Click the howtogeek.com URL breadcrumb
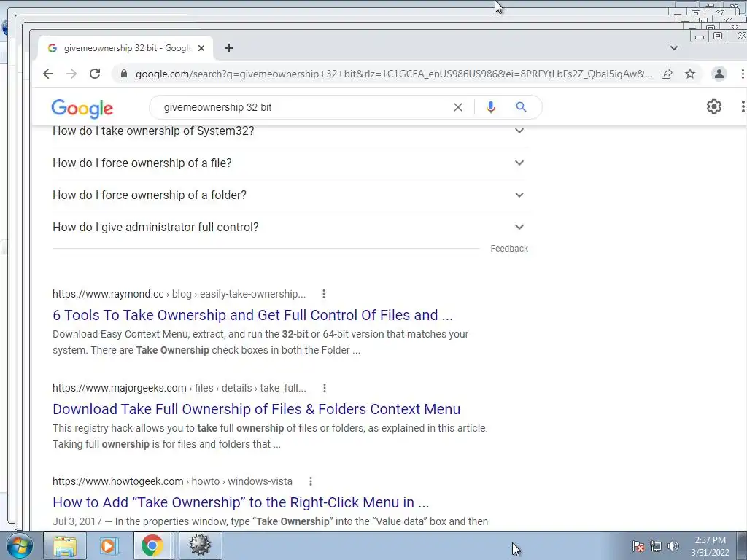This screenshot has width=747, height=560. pyautogui.click(x=172, y=481)
